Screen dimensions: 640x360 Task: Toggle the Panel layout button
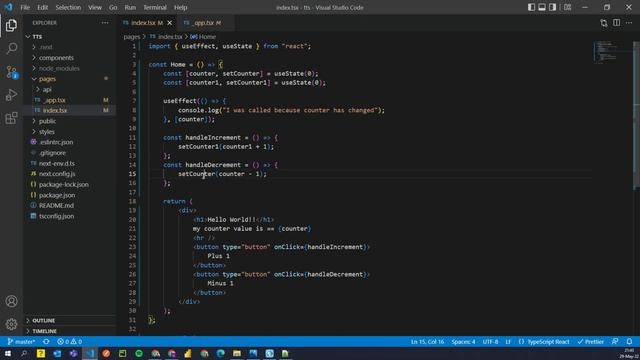click(x=542, y=7)
